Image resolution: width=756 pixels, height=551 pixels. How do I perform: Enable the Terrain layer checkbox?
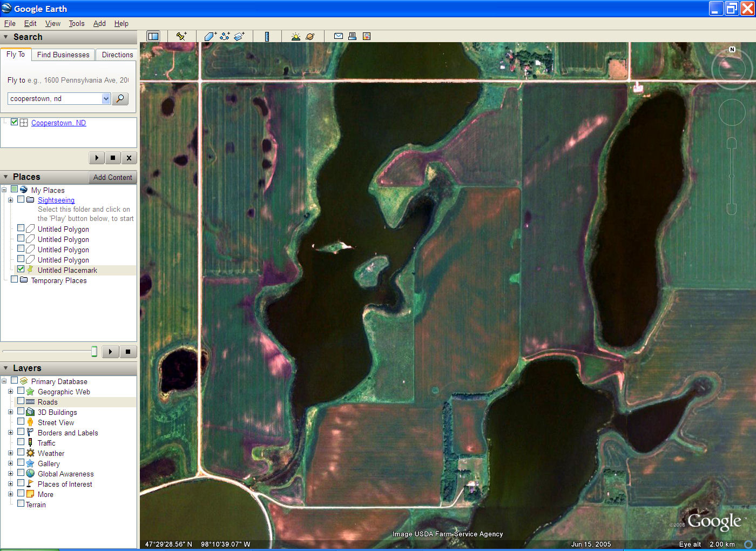(x=21, y=503)
